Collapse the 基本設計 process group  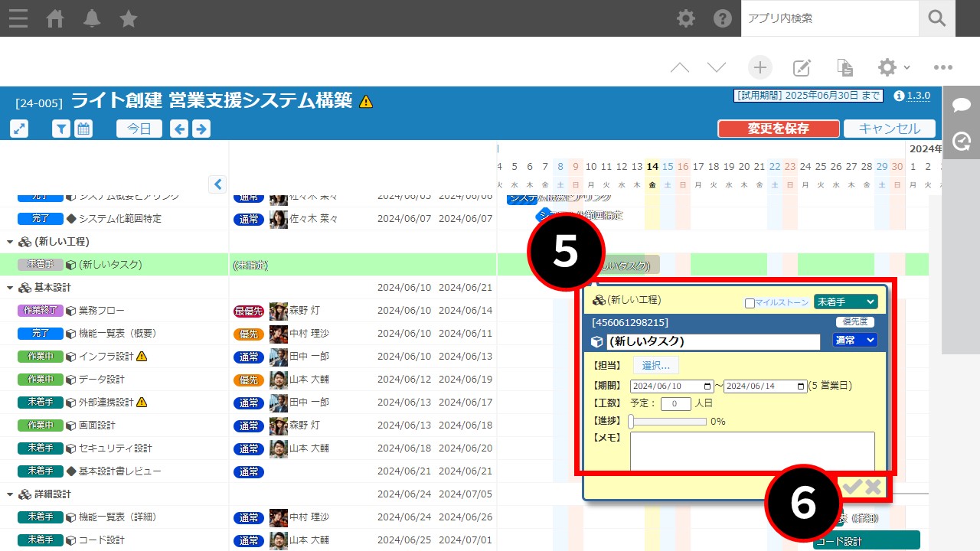click(10, 288)
